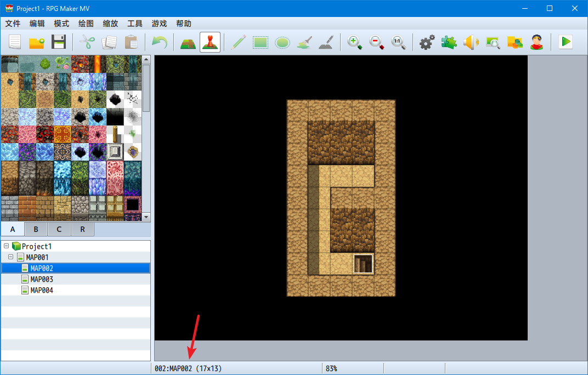Switch to Event editing mode
The width and height of the screenshot is (588, 375).
tap(210, 42)
